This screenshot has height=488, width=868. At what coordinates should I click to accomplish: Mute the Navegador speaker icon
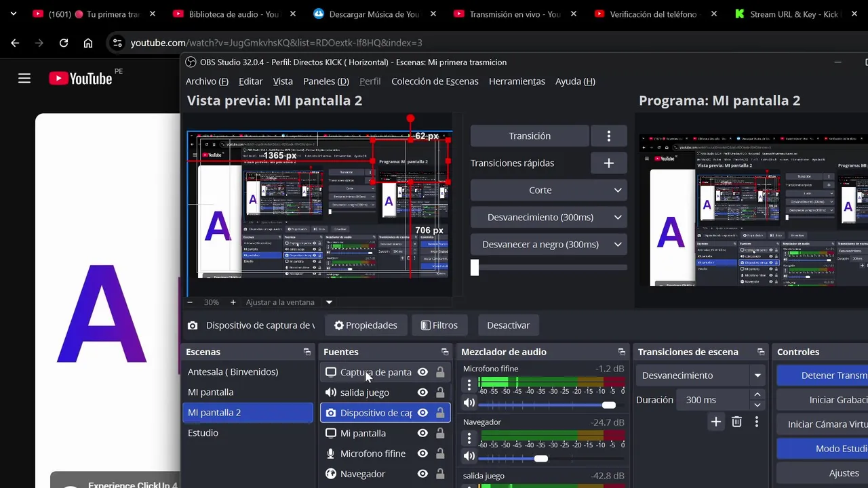point(469,457)
